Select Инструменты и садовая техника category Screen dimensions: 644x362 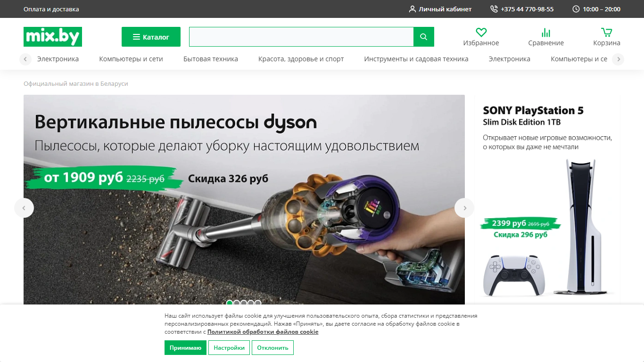pyautogui.click(x=416, y=59)
